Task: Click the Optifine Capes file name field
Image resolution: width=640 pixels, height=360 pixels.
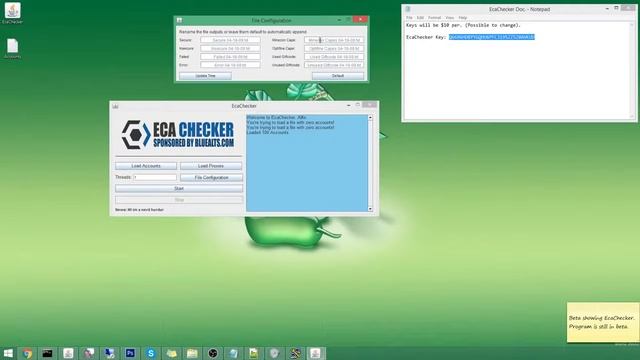Action: 334,48
